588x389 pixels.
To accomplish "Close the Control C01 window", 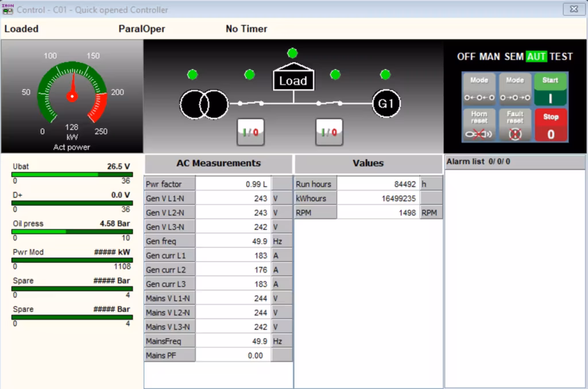I will 574,9.
